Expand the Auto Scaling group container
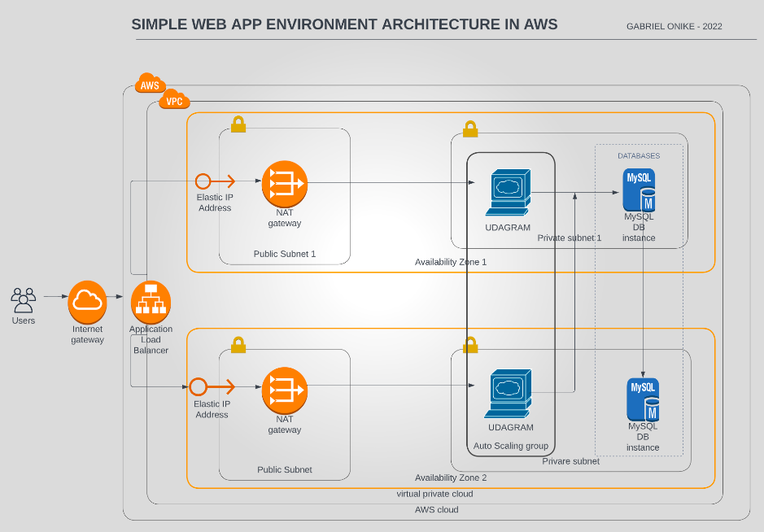The width and height of the screenshot is (764, 532). pyautogui.click(x=511, y=446)
